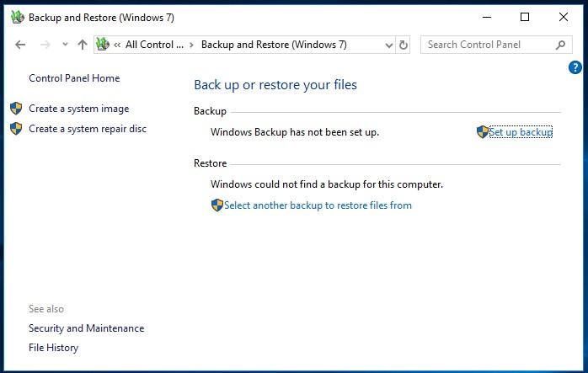
Task: Minimize the Backup and Restore window
Action: tap(487, 17)
